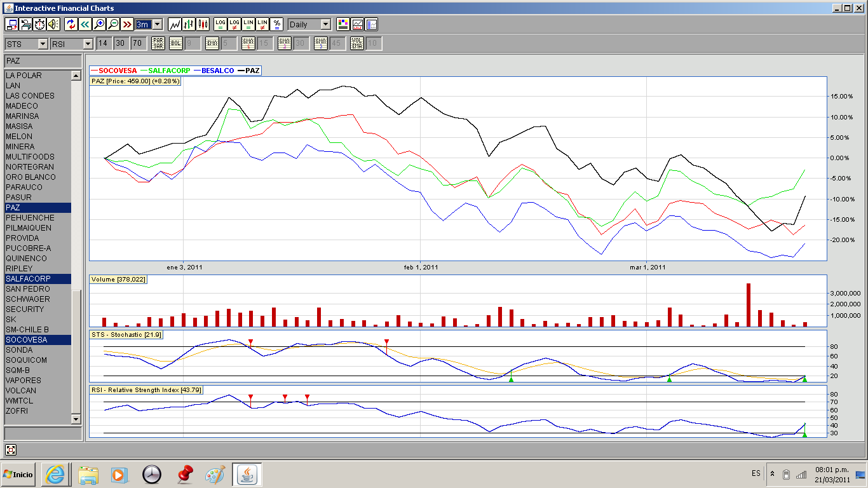Open the Daily interval dropdown
The image size is (868, 488).
(325, 24)
